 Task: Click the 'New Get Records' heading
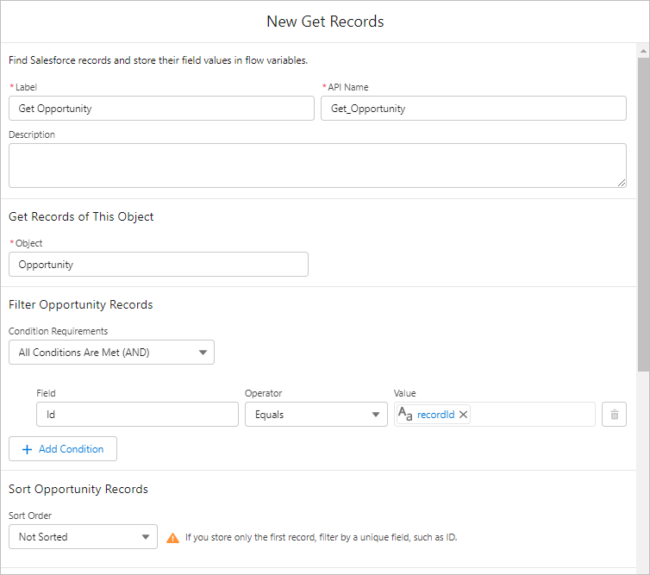coord(325,22)
